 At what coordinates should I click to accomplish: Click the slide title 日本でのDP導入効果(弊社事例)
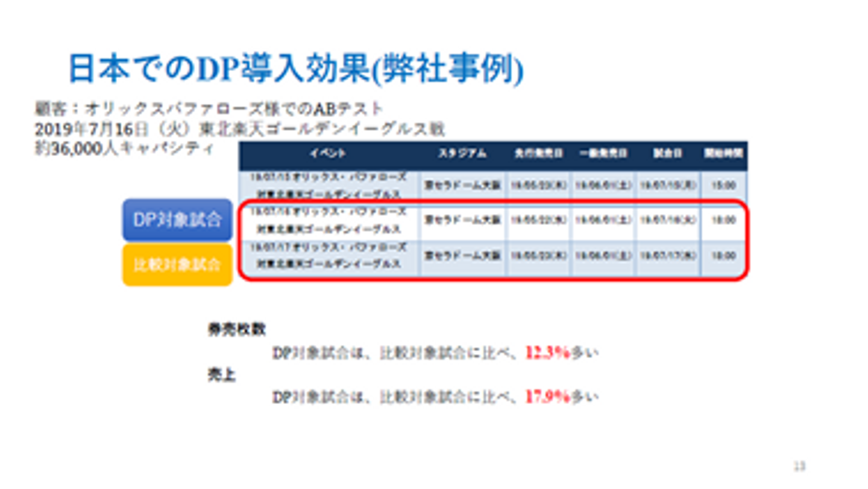click(295, 68)
